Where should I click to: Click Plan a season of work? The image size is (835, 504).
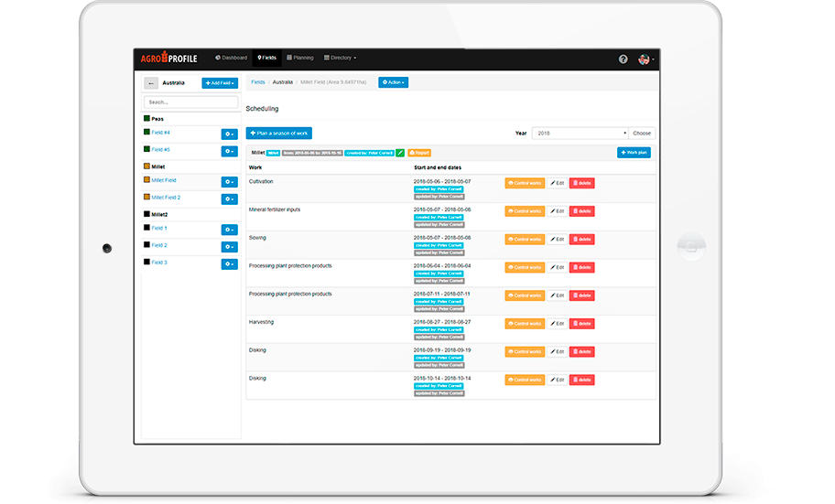pyautogui.click(x=279, y=134)
